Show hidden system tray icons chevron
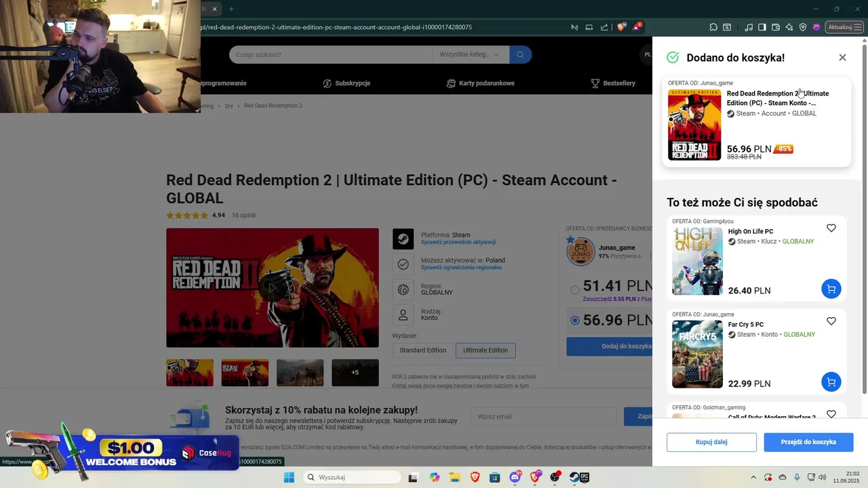Image resolution: width=868 pixels, height=488 pixels. pos(753,477)
